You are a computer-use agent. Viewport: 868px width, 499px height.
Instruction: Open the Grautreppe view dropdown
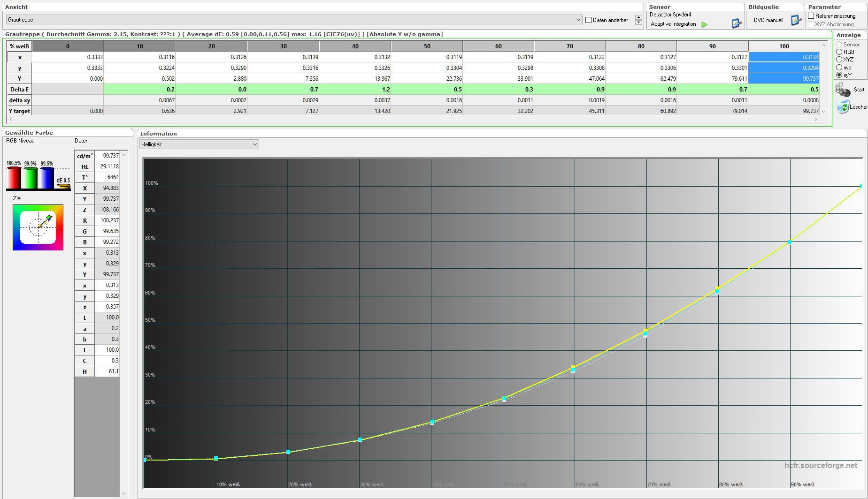tap(578, 20)
